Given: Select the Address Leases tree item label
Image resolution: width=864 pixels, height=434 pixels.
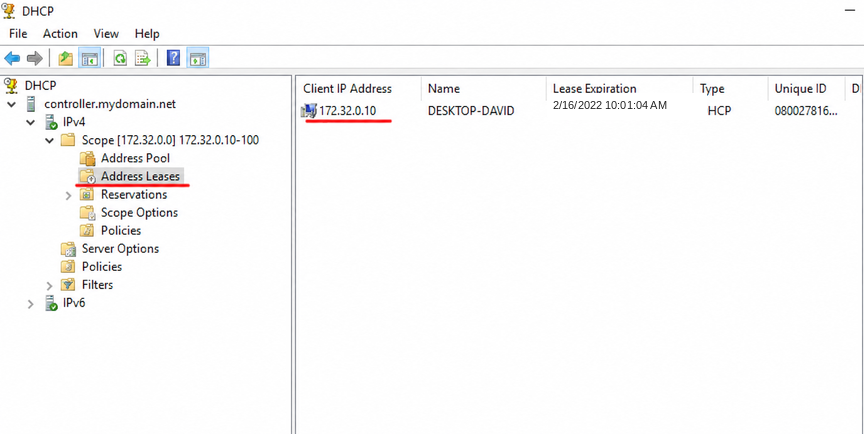Looking at the screenshot, I should pyautogui.click(x=141, y=177).
